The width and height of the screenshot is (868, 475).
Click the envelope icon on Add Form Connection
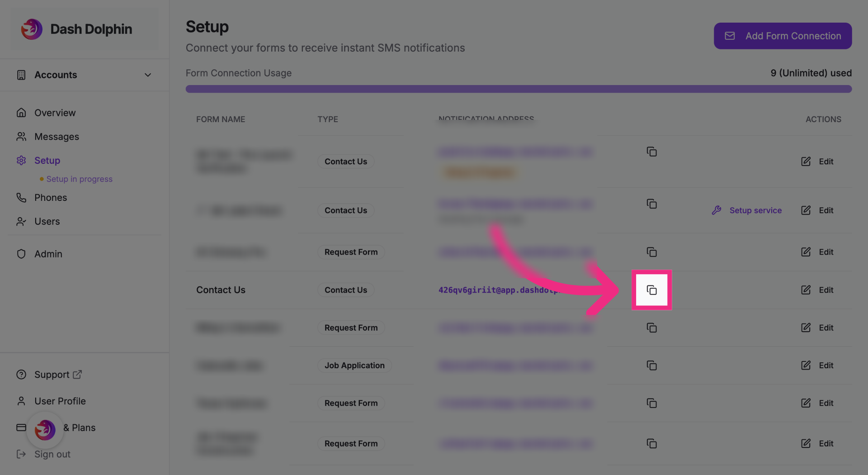730,36
